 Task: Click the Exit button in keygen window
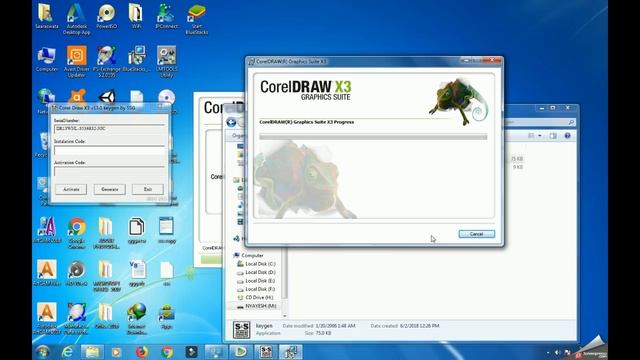[x=147, y=189]
